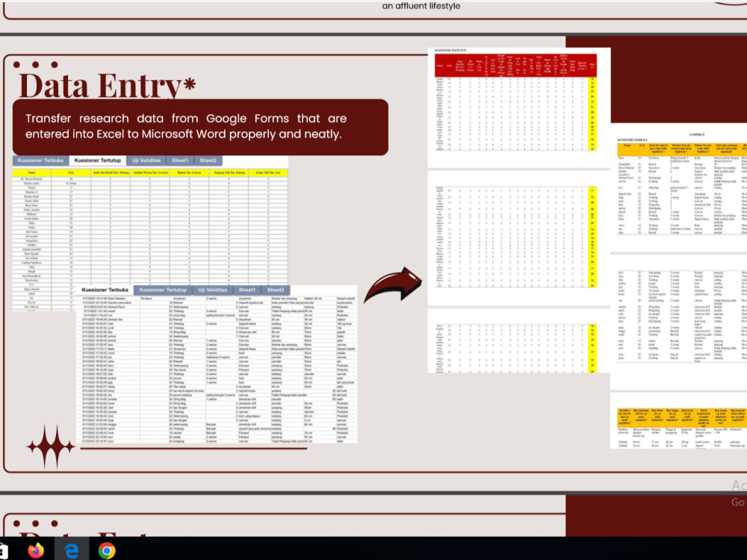The height and width of the screenshot is (560, 747).
Task: Switch to Kuesioner Tertutup tab in timestamp spreadsheet
Action: (163, 290)
